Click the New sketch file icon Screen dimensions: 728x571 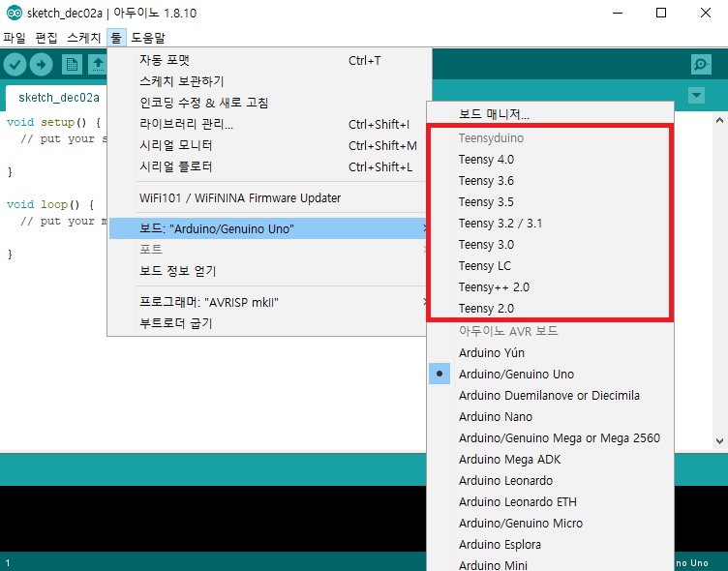click(72, 65)
